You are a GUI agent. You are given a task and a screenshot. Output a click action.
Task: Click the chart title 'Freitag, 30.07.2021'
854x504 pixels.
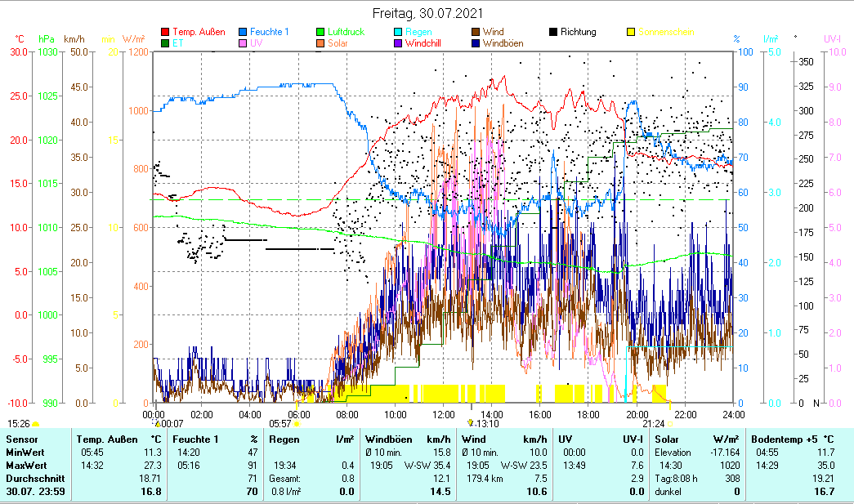(427, 13)
